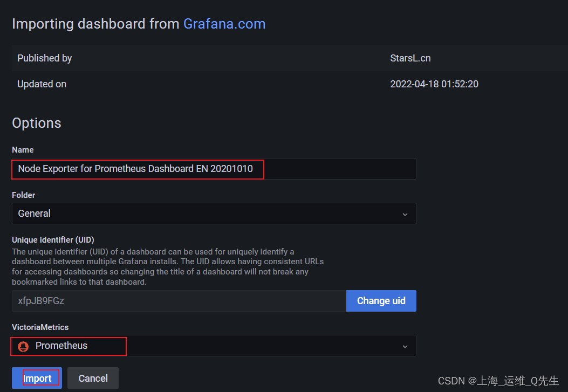Click the Published by label
This screenshot has height=392, width=568.
(45, 58)
